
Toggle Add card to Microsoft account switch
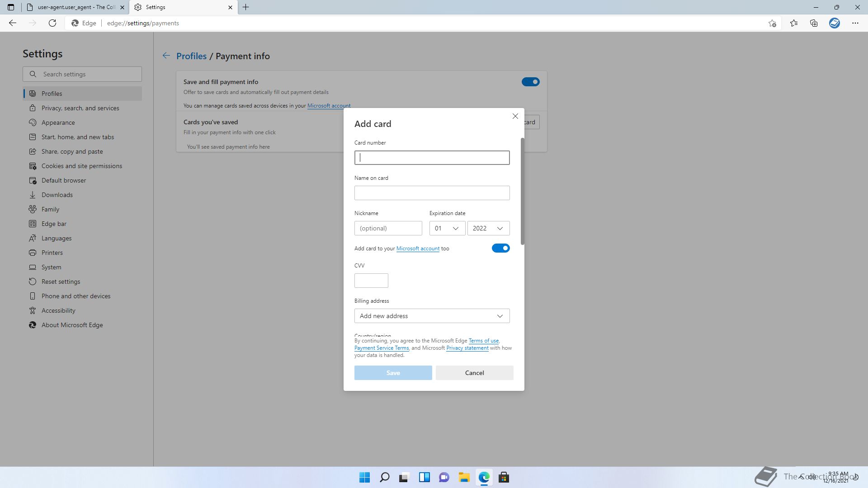tap(500, 248)
